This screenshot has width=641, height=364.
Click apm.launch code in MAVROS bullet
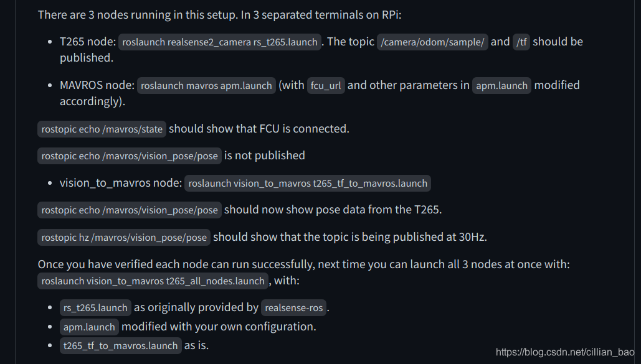(x=501, y=86)
